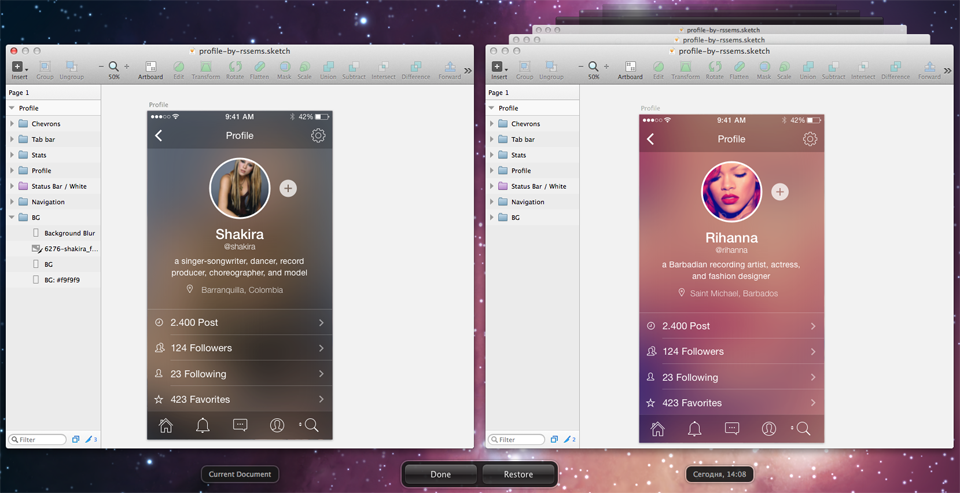Click Forward in left window toolbar
The width and height of the screenshot is (960, 493).
449,70
